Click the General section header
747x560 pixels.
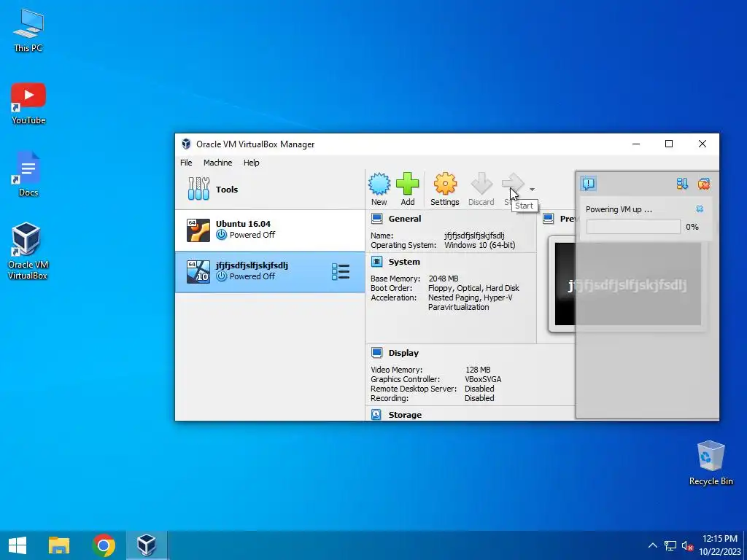(x=404, y=219)
